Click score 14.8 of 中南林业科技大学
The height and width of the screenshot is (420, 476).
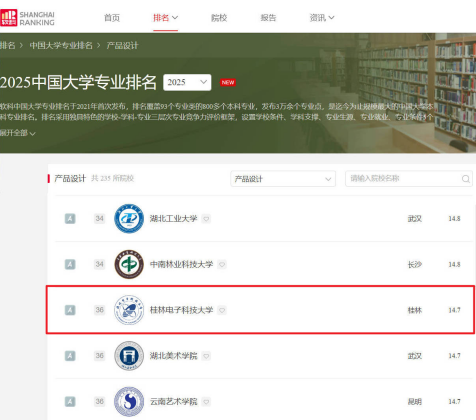(x=454, y=264)
